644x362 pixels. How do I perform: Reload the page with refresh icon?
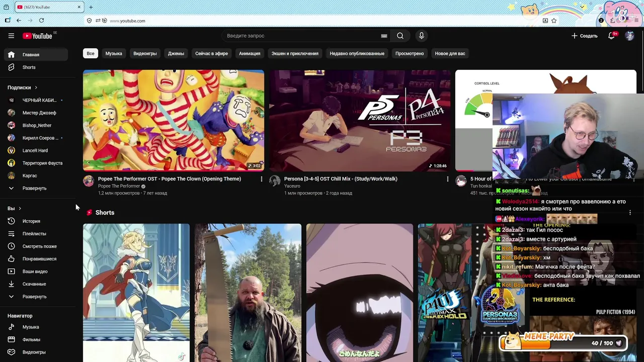tap(41, 21)
